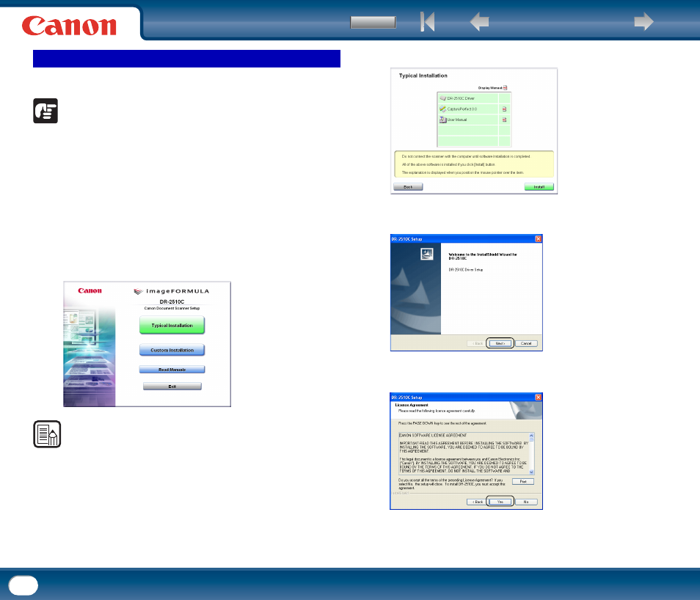The width and height of the screenshot is (700, 600).
Task: Click the next page right arrow
Action: [644, 21]
